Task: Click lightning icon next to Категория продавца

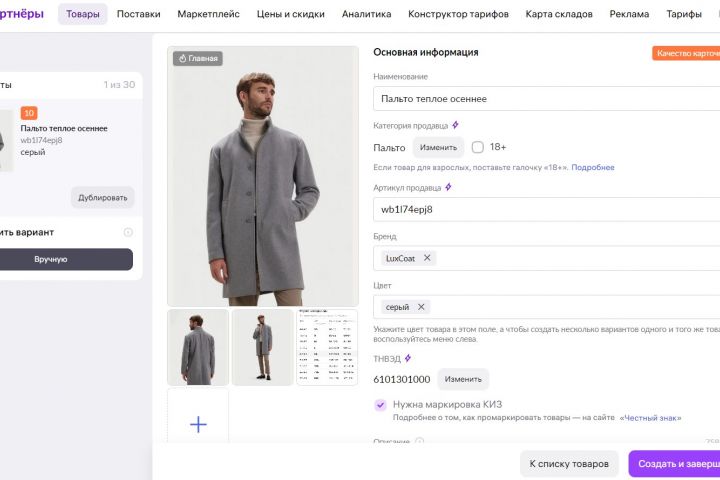Action: coord(455,126)
